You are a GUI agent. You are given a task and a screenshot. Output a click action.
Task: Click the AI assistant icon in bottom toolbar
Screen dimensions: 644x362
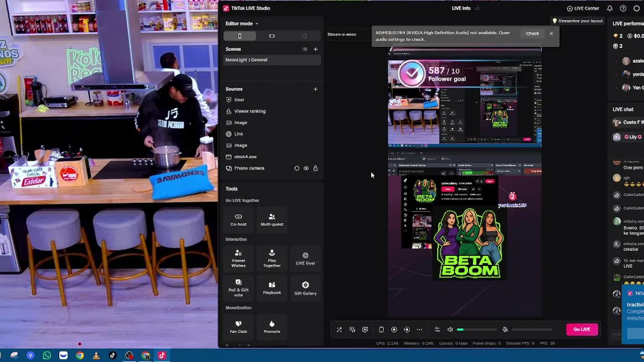pyautogui.click(x=365, y=330)
